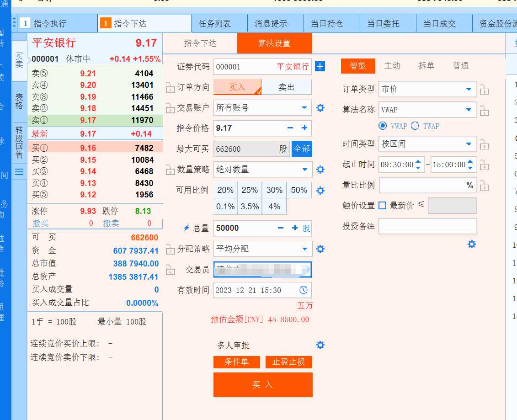
Task: Open gear settings for 可用比例 percentages
Action: coord(320,191)
